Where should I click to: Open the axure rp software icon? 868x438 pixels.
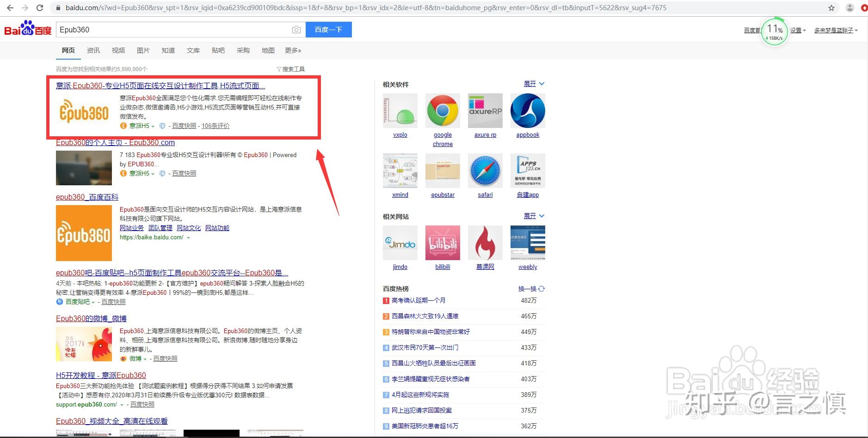(485, 110)
